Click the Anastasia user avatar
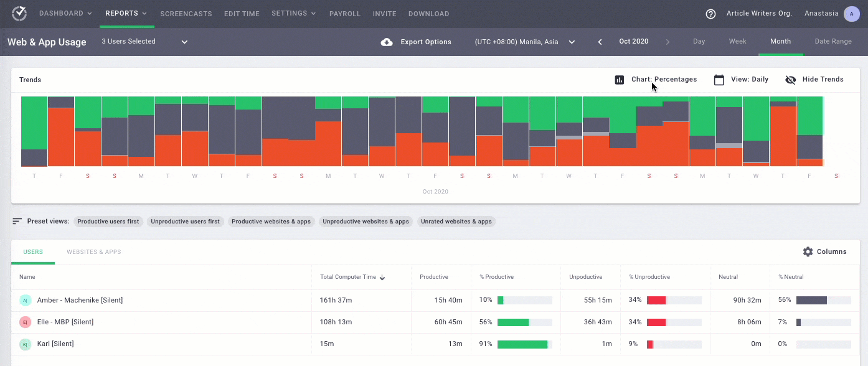Viewport: 868px width, 366px height. tap(851, 14)
